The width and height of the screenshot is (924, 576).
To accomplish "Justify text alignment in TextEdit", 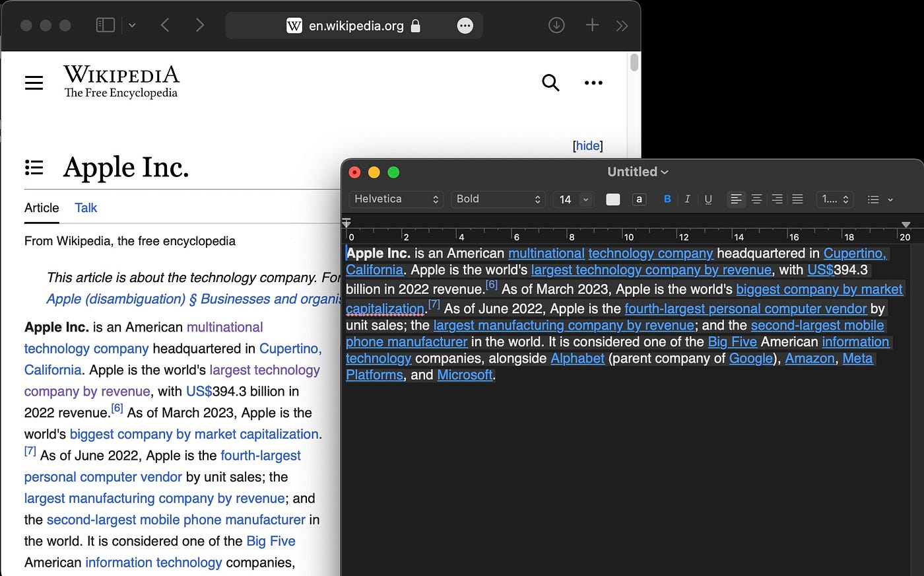I will [798, 199].
